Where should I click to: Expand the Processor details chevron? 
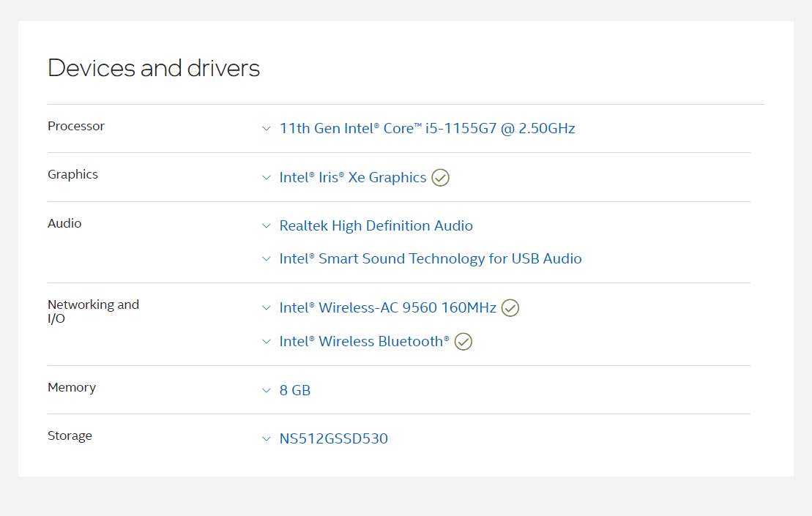(267, 128)
